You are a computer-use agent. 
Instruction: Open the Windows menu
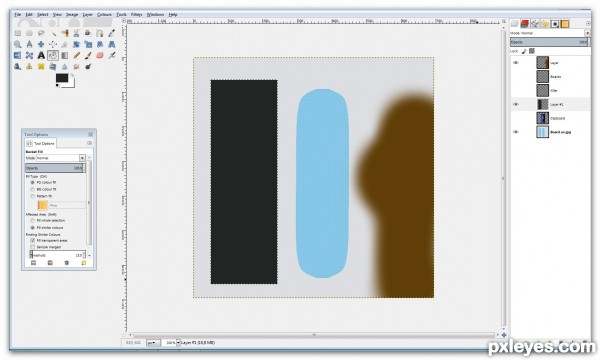tap(155, 15)
